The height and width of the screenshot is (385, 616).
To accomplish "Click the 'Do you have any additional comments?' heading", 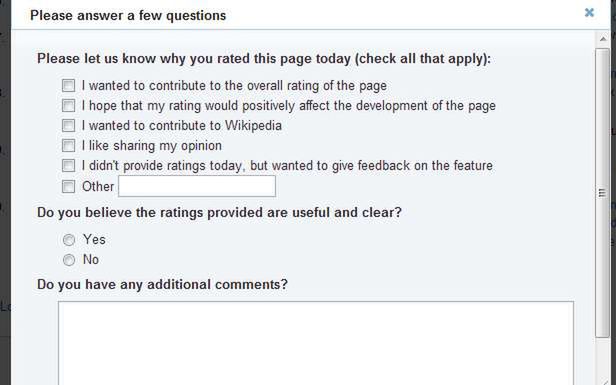I will pos(162,284).
